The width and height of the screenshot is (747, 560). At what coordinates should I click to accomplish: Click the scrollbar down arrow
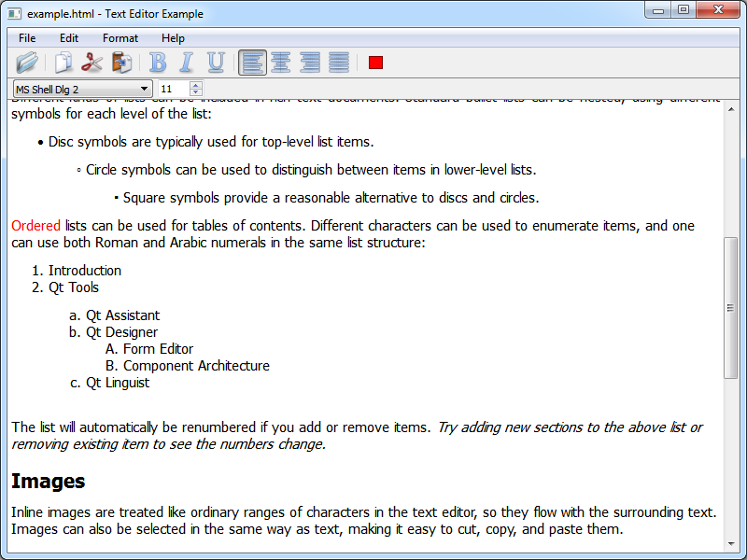coord(731,544)
